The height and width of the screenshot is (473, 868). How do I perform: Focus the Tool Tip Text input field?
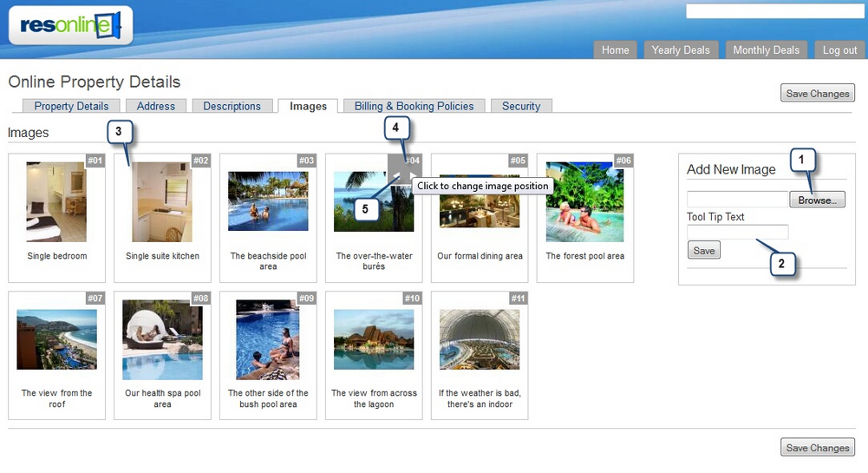click(x=737, y=232)
